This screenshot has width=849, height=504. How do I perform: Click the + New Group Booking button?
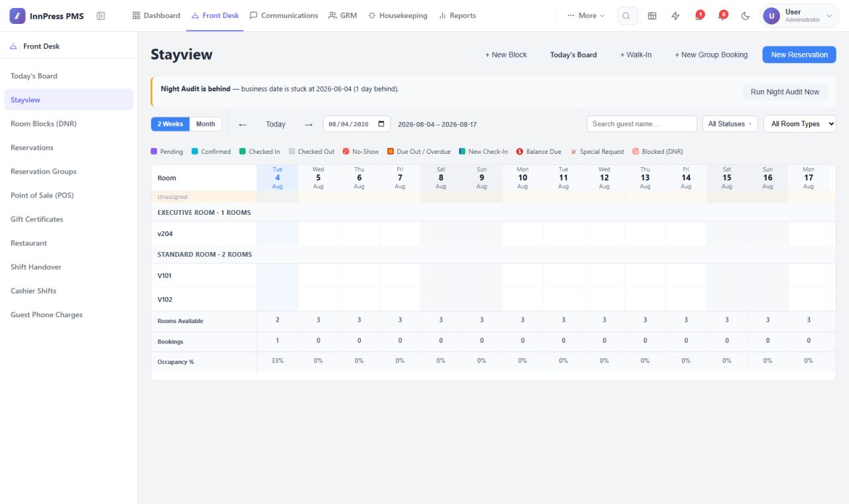(x=711, y=55)
